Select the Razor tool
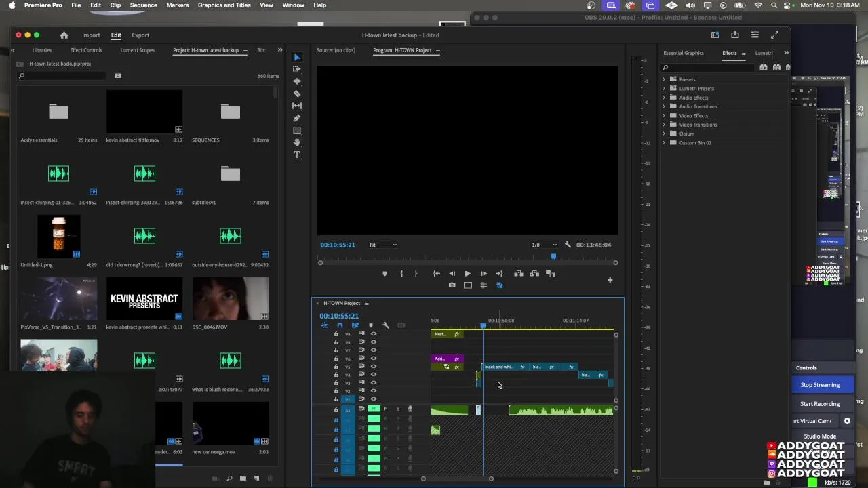The width and height of the screenshot is (868, 488). point(297,94)
